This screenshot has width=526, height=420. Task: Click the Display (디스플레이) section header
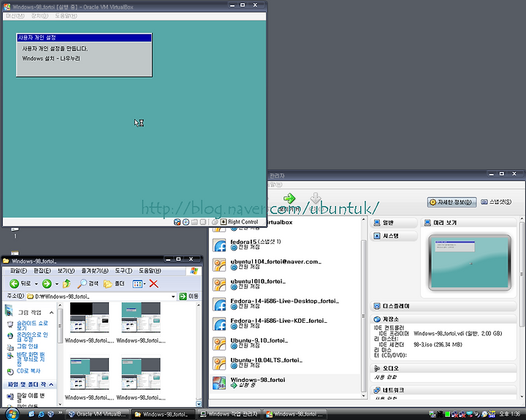coord(443,306)
